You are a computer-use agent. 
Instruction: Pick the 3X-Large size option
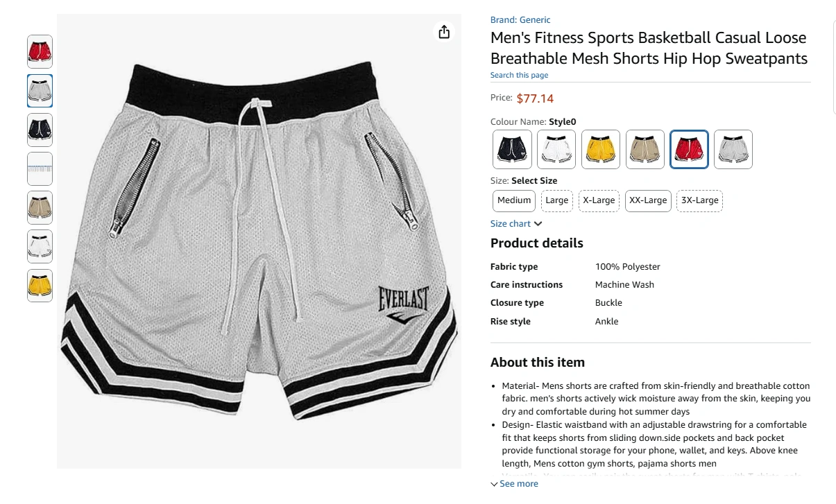pos(699,200)
